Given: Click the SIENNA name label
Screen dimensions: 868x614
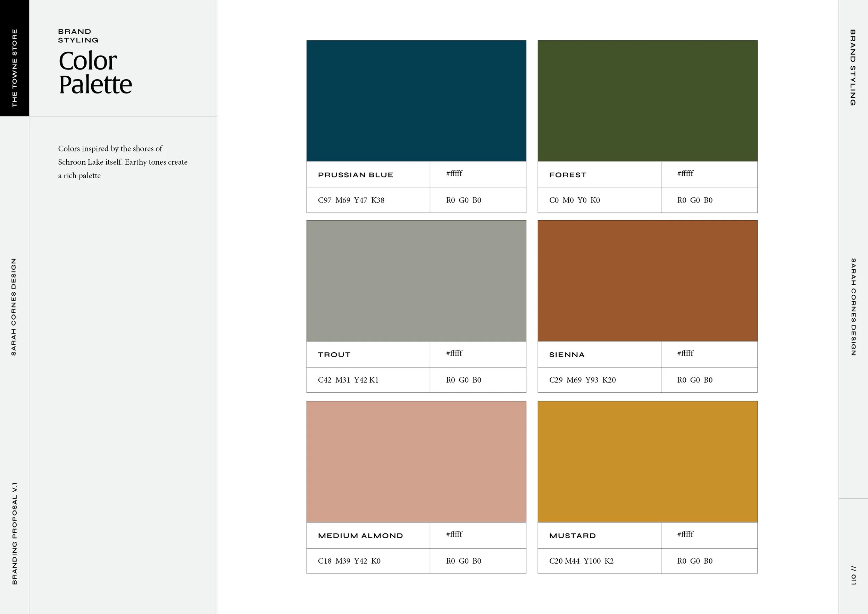Looking at the screenshot, I should [x=567, y=354].
